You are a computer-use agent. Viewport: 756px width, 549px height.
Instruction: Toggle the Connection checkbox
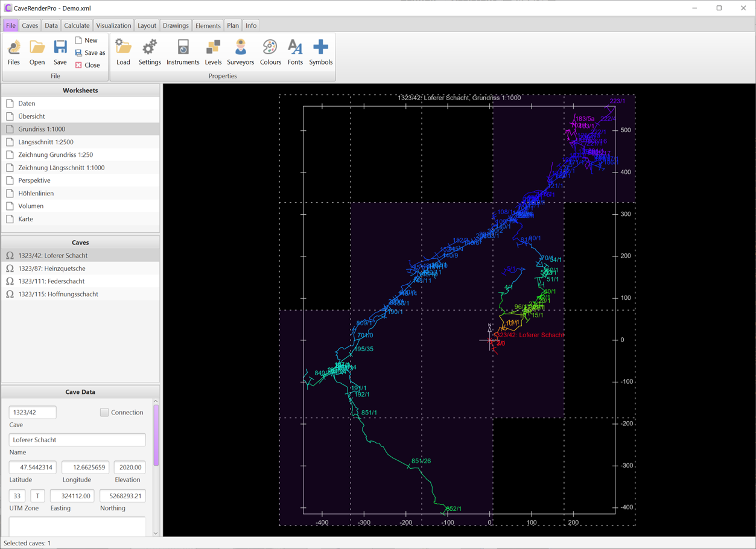[104, 413]
